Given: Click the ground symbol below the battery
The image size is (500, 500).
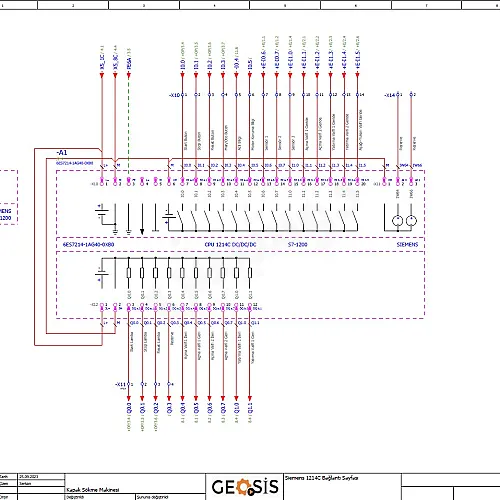Looking at the screenshot, I should coord(115,231).
